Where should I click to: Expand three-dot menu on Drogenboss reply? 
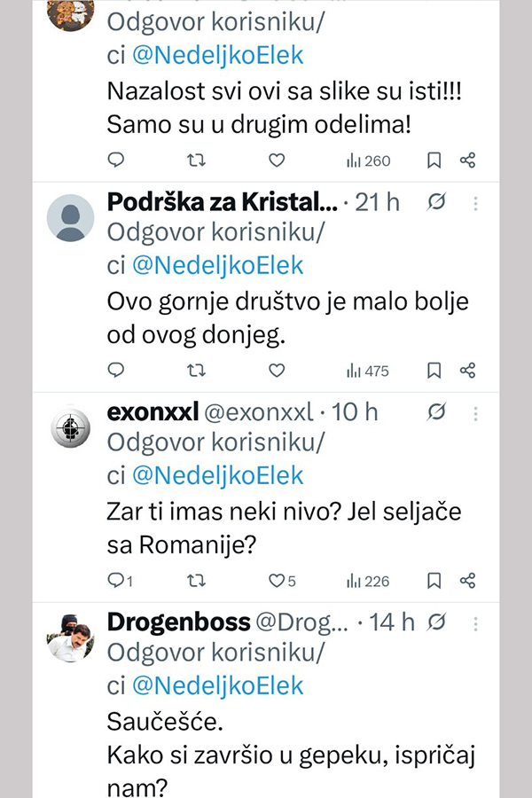tap(476, 622)
